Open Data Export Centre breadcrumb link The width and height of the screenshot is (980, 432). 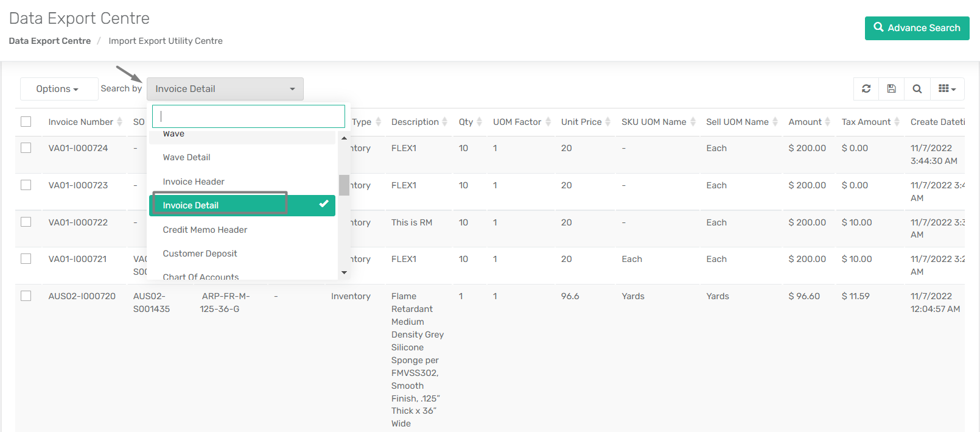click(50, 41)
